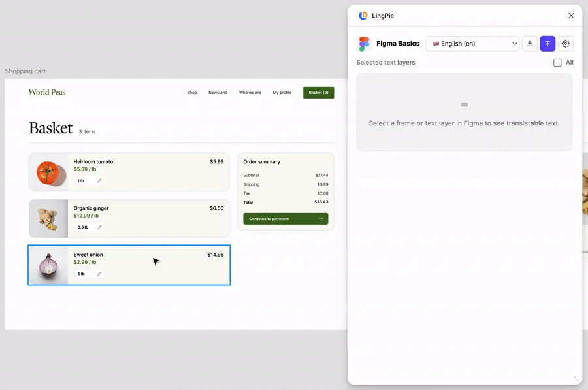
Task: Edit quantity pencil icon for Organic ginger
Action: (99, 227)
